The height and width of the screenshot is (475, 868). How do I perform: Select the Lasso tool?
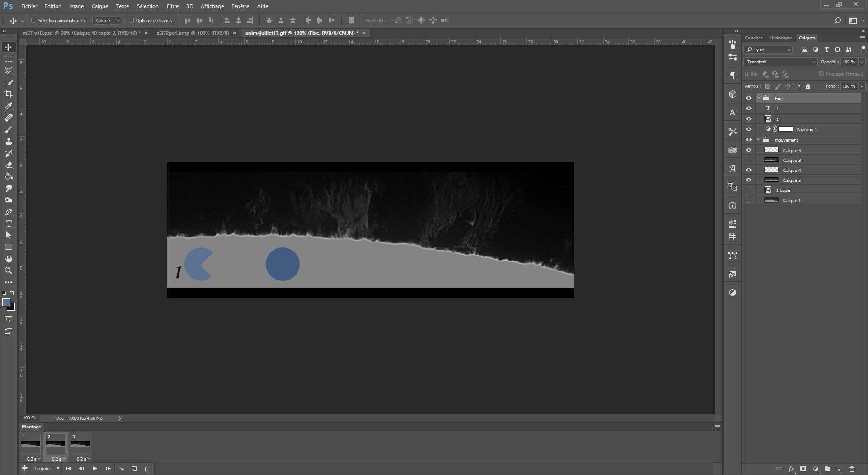[x=9, y=71]
